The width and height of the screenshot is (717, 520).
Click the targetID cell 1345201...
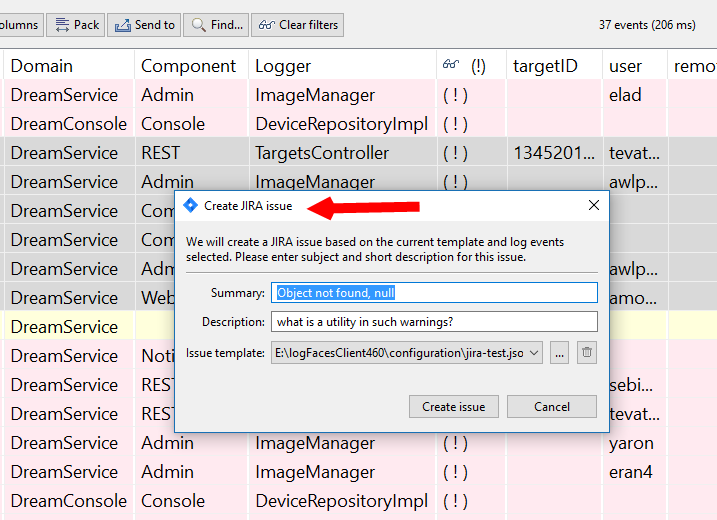coord(554,153)
